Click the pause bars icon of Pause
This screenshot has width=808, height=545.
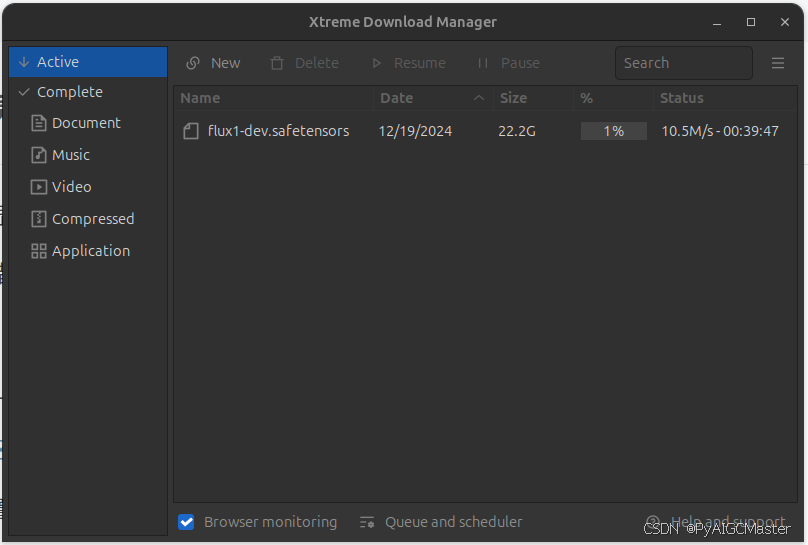point(483,63)
